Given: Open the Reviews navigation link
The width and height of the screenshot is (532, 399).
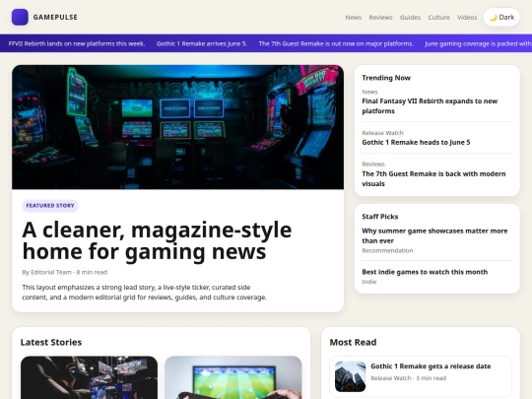Looking at the screenshot, I should [380, 18].
